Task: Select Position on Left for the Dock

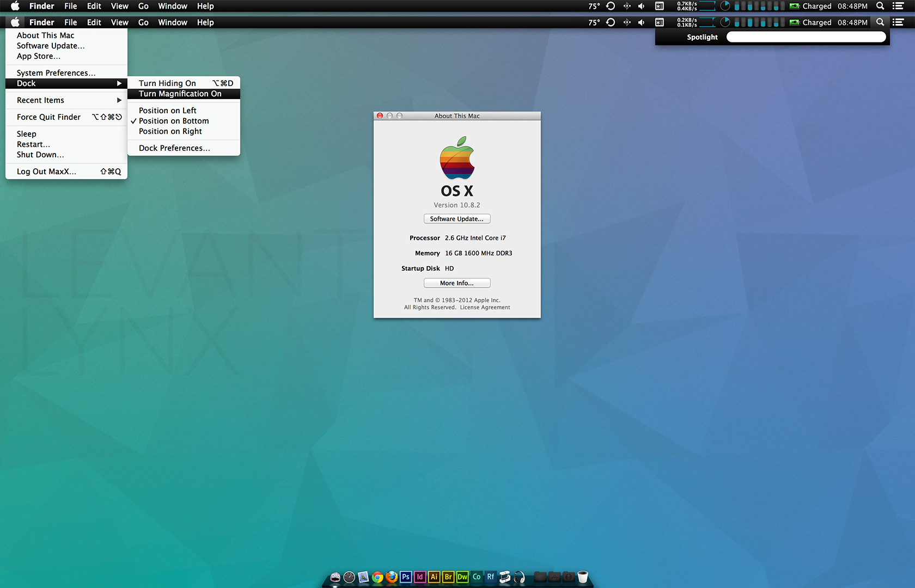Action: [x=167, y=111]
